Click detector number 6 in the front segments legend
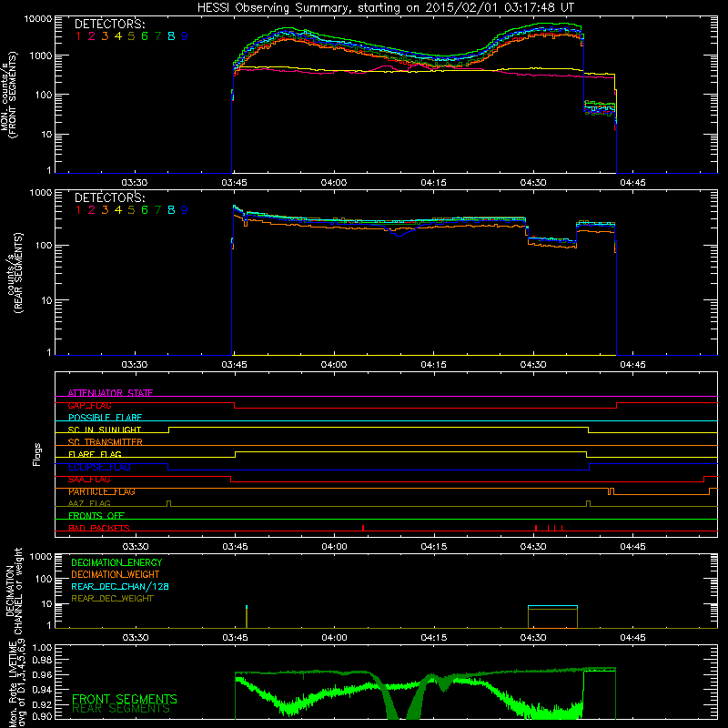The image size is (728, 728). 145,35
